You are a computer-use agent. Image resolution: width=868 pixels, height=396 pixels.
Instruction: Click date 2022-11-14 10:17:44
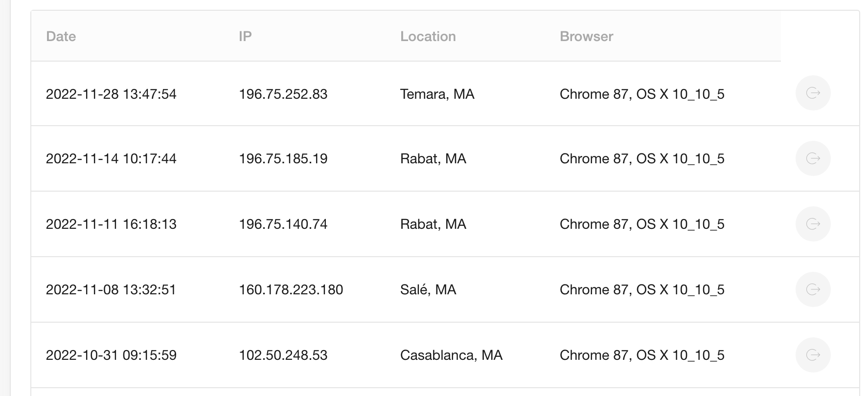coord(111,158)
